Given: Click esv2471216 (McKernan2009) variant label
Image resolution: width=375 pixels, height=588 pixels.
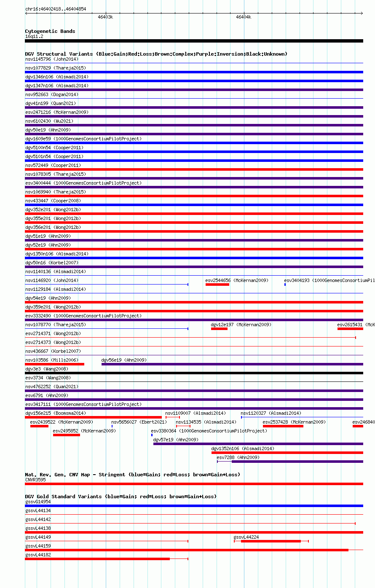Looking at the screenshot, I should (57, 112).
